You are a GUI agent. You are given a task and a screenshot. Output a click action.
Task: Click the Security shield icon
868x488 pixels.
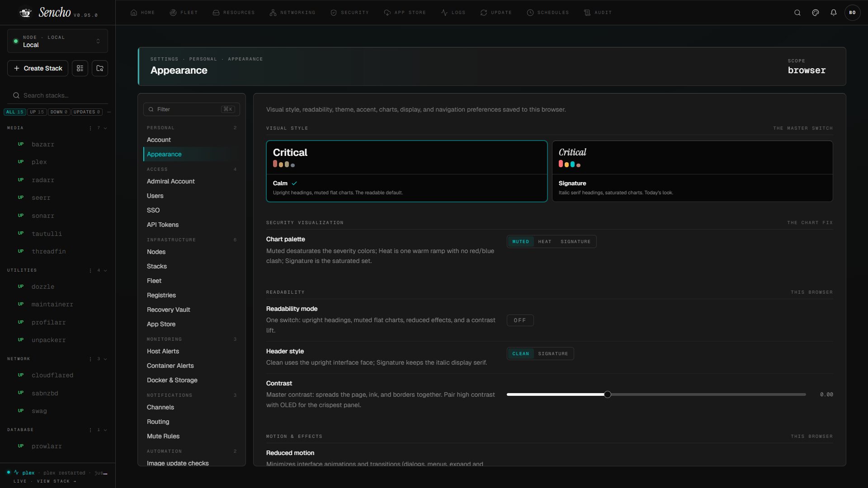(334, 13)
